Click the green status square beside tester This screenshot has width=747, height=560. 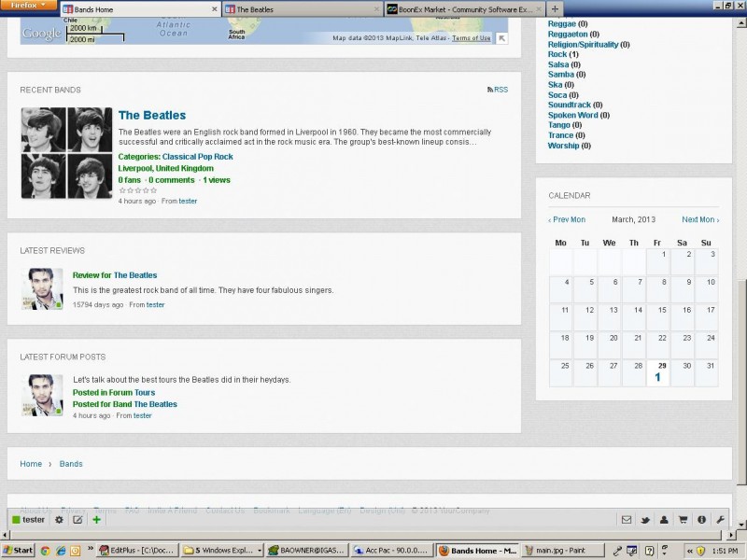click(x=16, y=520)
